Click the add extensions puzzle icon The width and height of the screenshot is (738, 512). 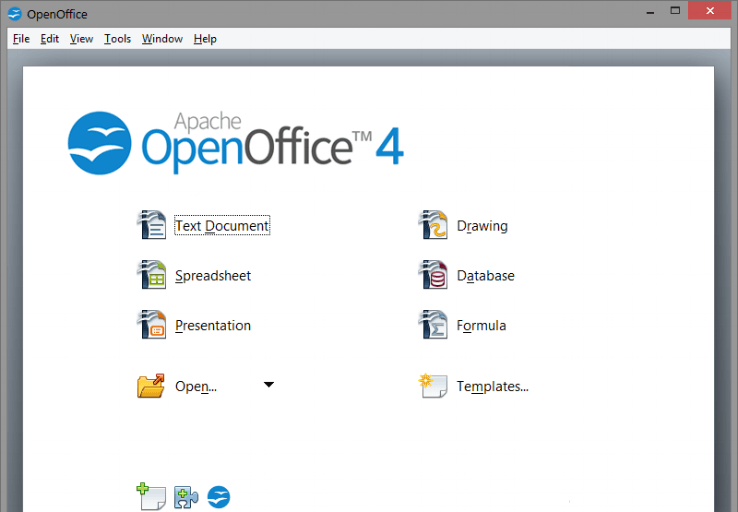(x=186, y=497)
